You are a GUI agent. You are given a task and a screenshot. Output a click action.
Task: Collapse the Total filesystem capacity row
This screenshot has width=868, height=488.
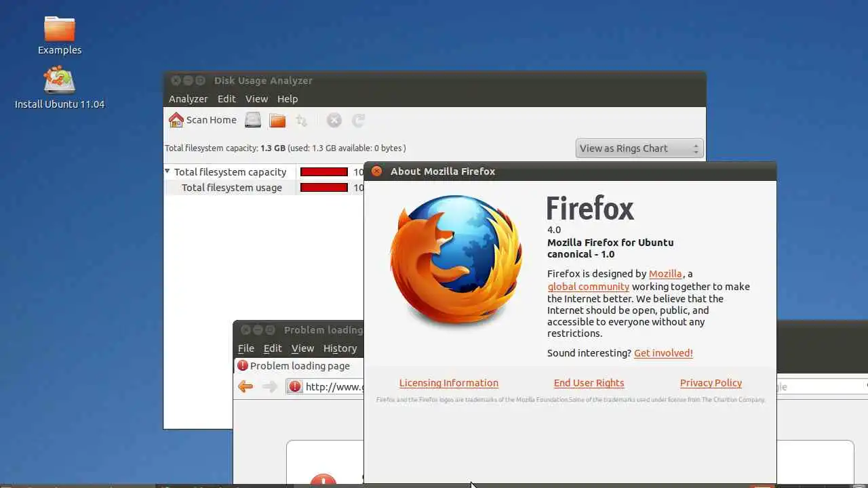pyautogui.click(x=167, y=171)
